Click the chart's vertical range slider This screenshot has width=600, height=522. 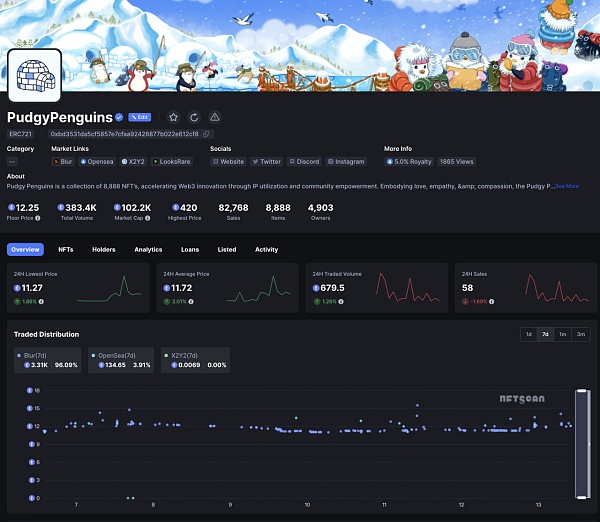581,440
